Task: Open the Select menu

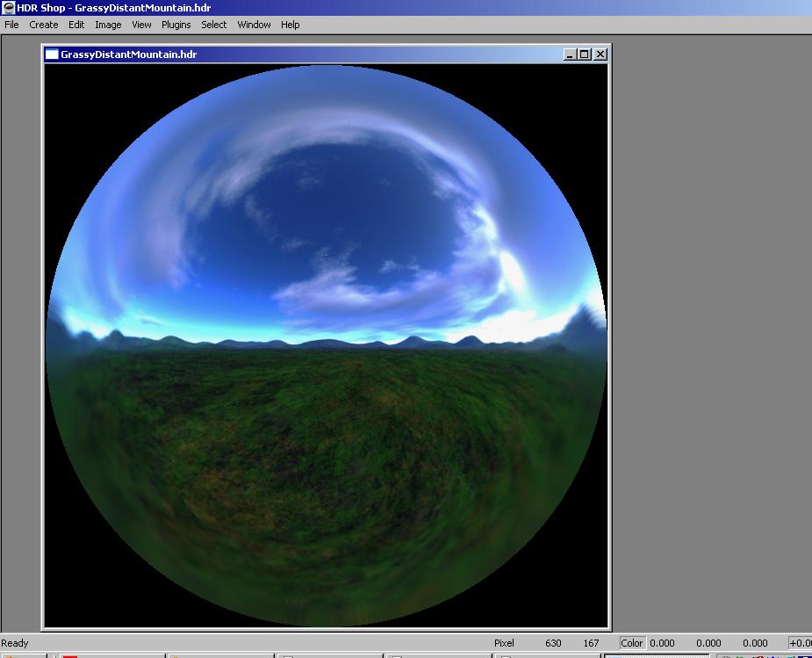Action: 213,25
